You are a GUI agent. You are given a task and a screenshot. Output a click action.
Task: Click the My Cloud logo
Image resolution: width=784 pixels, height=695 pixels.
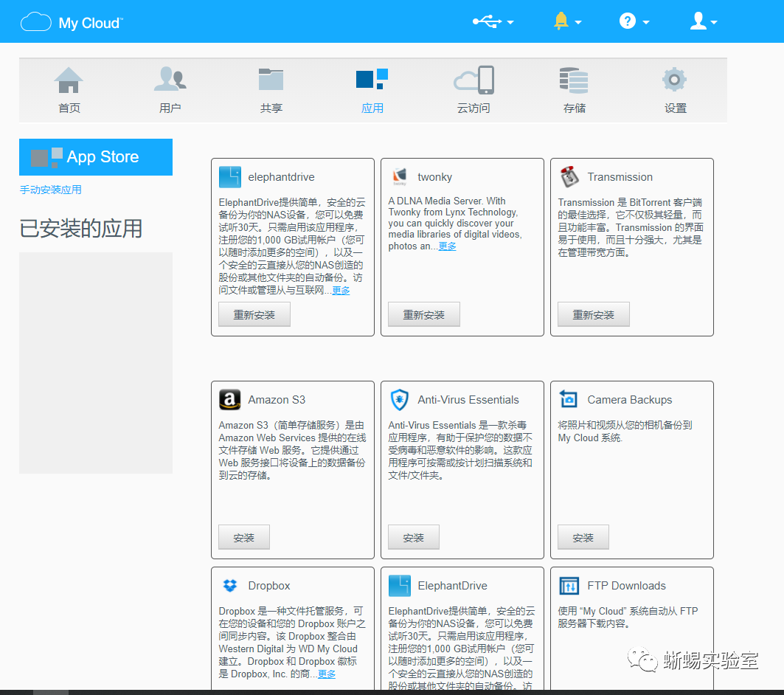point(72,22)
